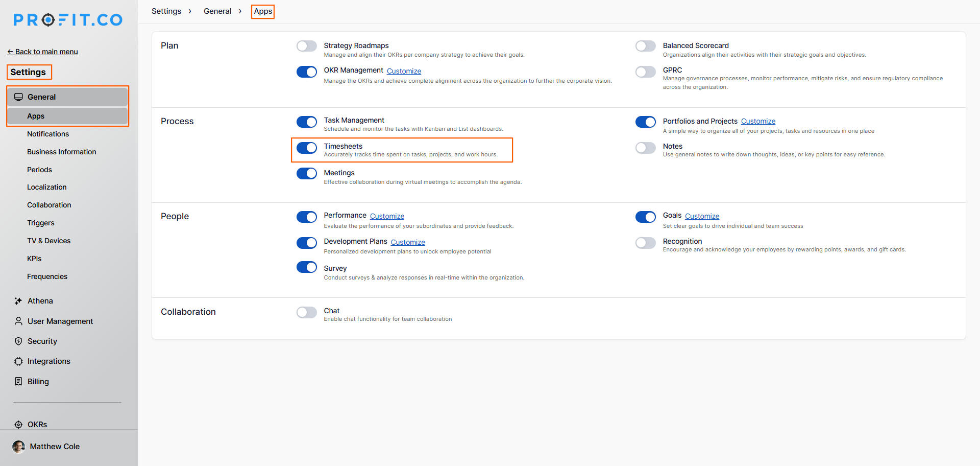The width and height of the screenshot is (980, 466).
Task: Click Back to main menu link
Action: tap(42, 52)
